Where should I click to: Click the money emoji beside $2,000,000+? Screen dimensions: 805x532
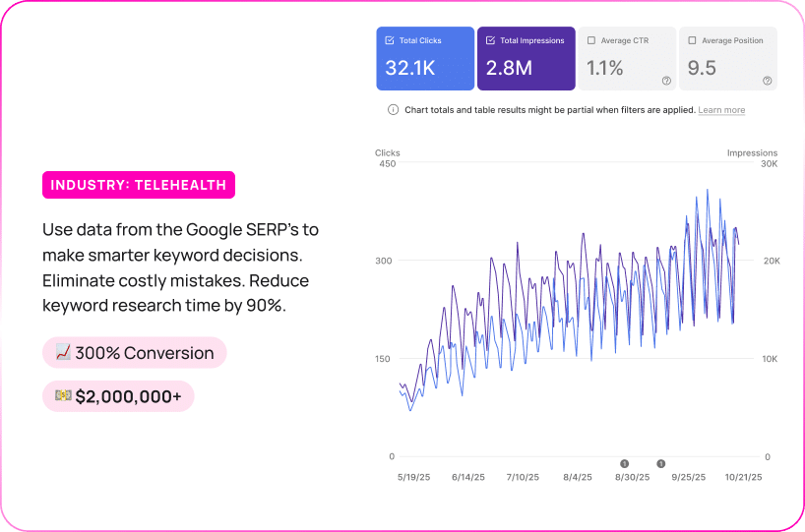(x=62, y=396)
